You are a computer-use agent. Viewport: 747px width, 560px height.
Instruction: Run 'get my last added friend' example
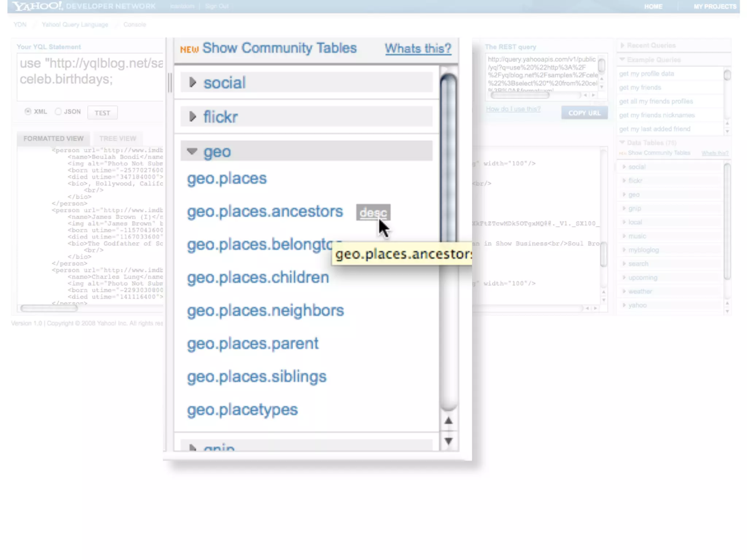pos(655,129)
